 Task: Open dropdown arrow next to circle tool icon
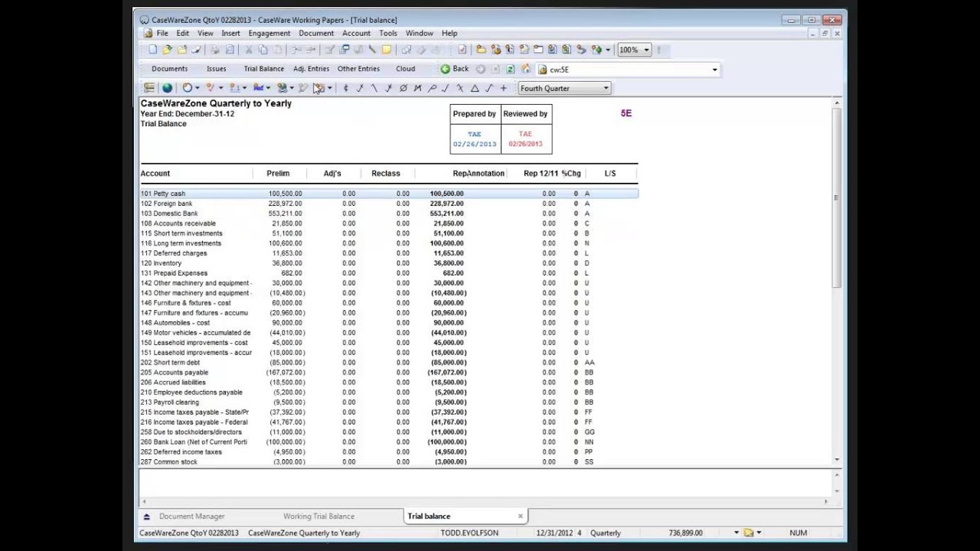pos(198,88)
